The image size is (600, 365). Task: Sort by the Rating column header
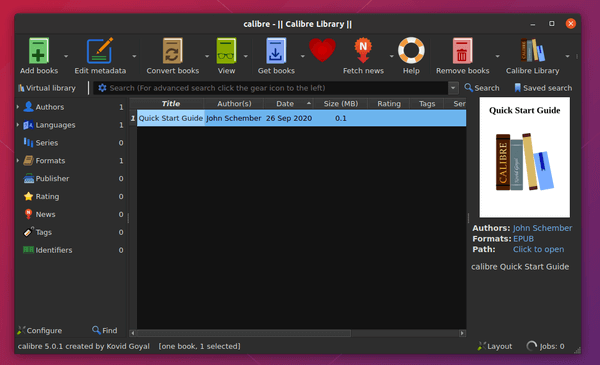coord(389,104)
